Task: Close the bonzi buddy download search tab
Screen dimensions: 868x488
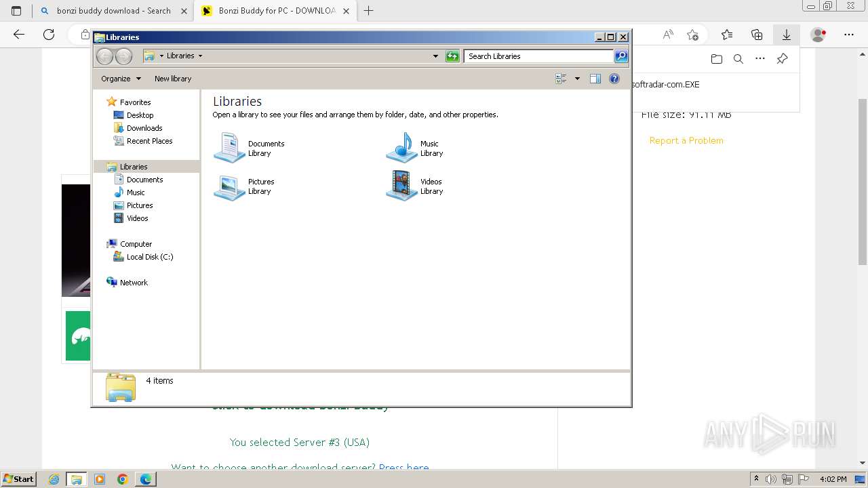Action: [x=183, y=11]
